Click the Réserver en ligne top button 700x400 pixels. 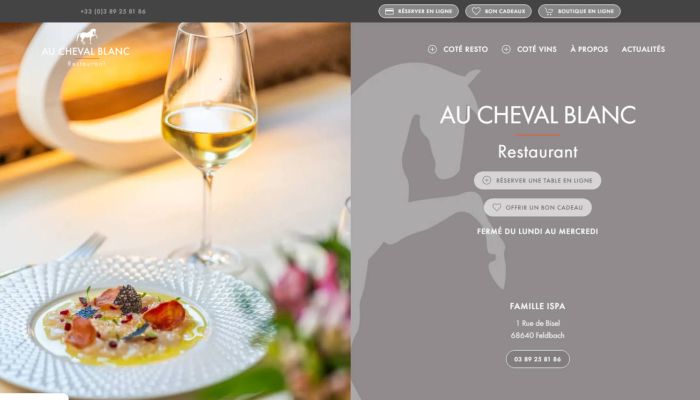pyautogui.click(x=418, y=11)
